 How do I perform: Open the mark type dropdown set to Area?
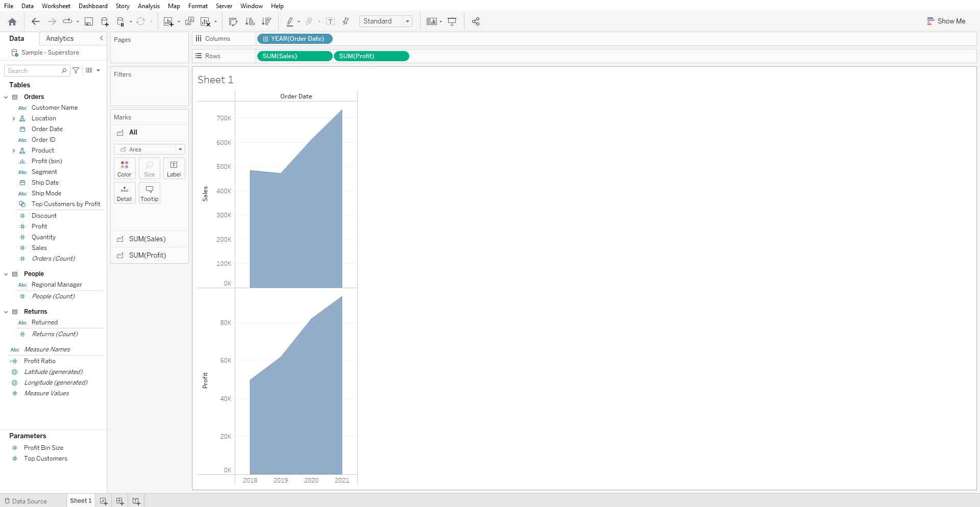pyautogui.click(x=181, y=149)
